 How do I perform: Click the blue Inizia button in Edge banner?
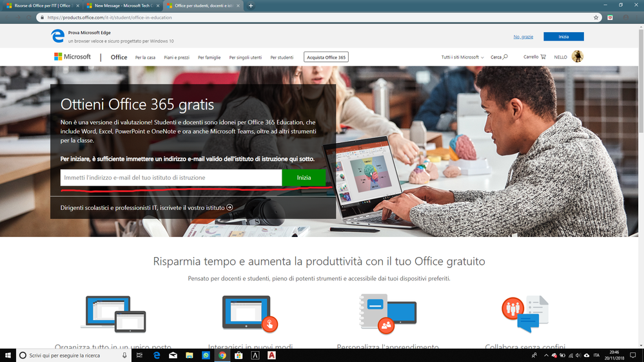coord(563,37)
